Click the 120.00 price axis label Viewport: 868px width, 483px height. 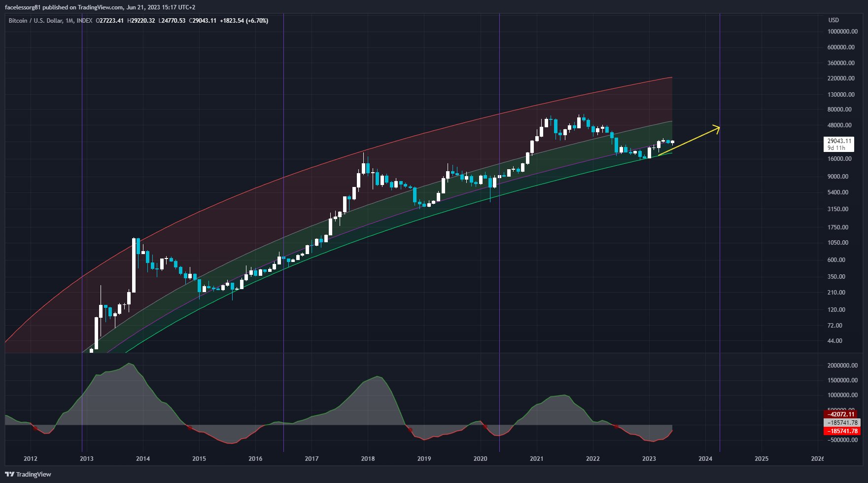(836, 310)
